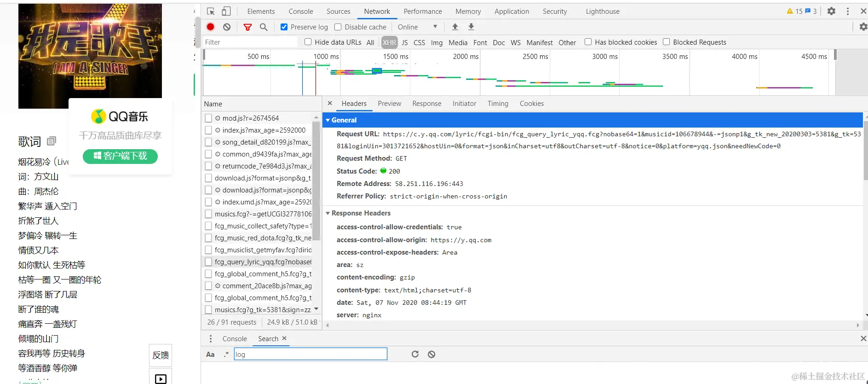Click the messages count 3 indicator

[x=811, y=11]
